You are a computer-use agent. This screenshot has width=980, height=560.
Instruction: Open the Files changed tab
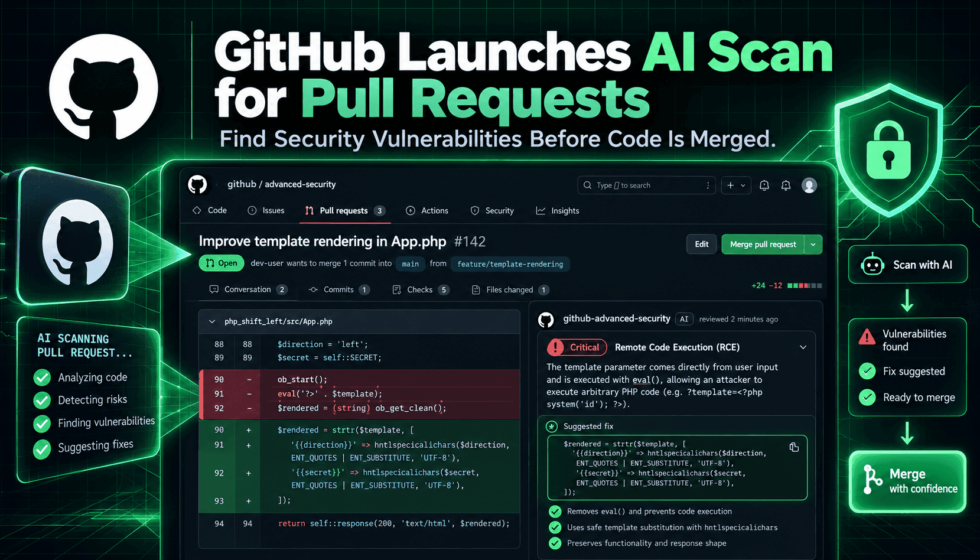510,289
